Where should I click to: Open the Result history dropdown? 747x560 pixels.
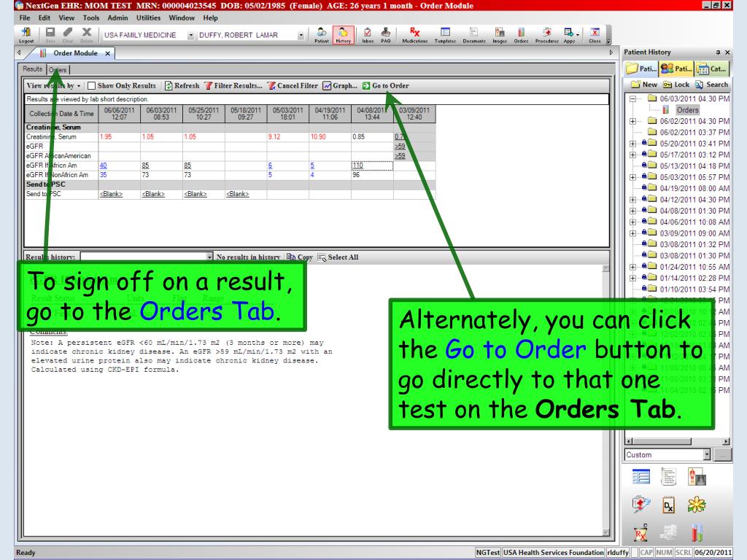209,257
